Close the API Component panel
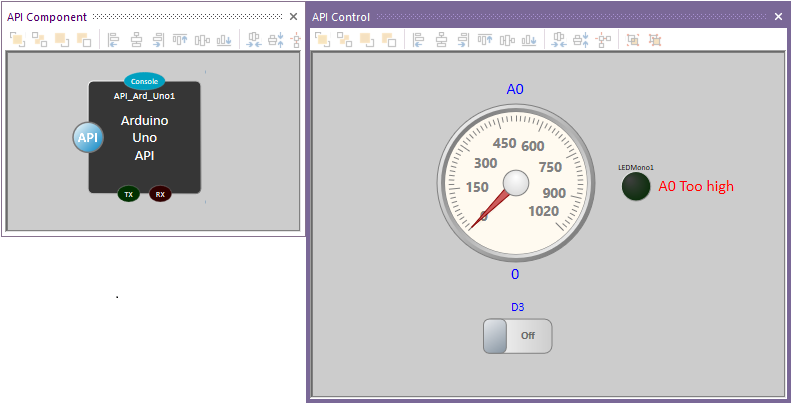 point(293,17)
